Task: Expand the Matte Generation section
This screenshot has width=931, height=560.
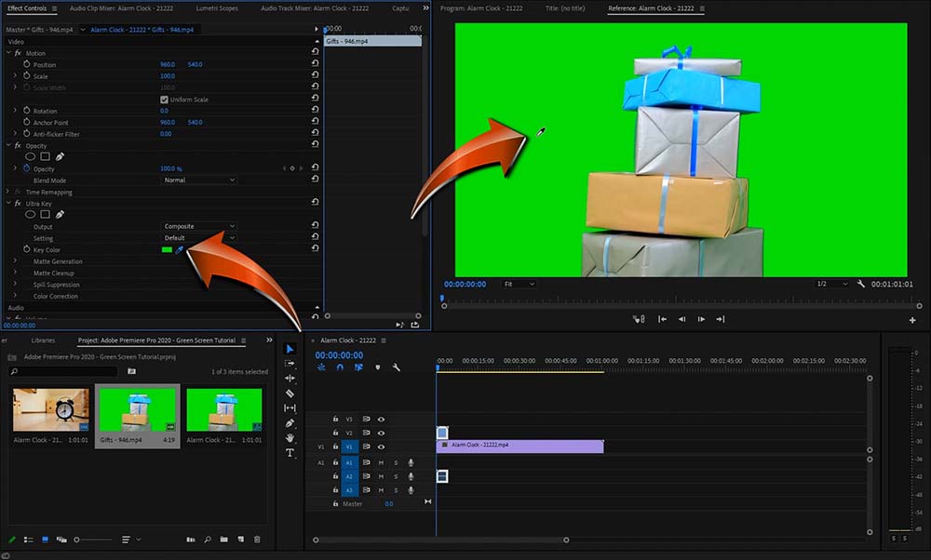Action: pos(15,261)
